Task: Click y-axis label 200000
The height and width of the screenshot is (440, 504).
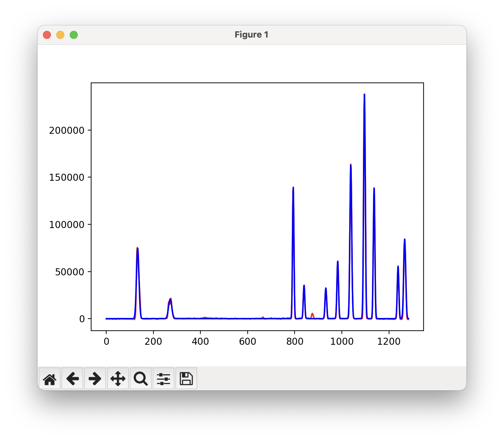Action: click(67, 130)
